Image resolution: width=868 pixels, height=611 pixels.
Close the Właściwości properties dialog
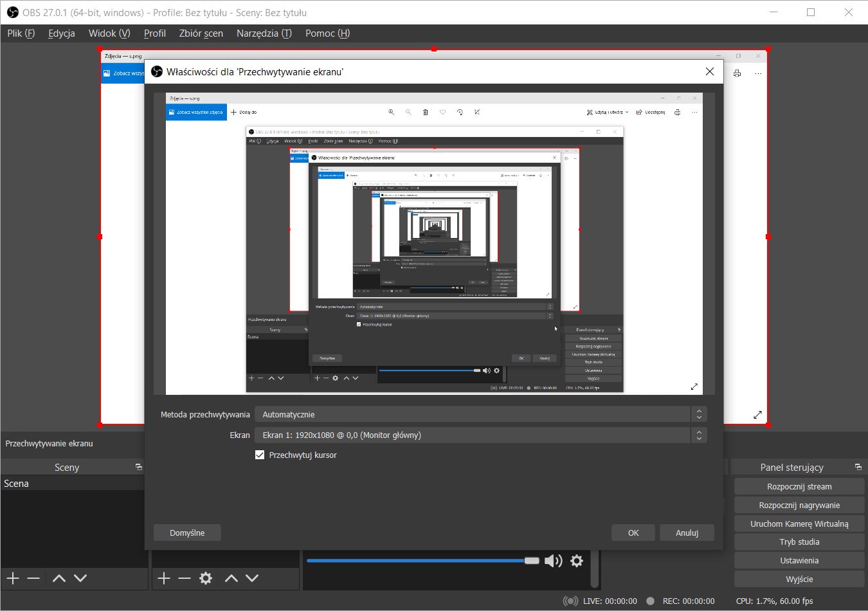[710, 71]
